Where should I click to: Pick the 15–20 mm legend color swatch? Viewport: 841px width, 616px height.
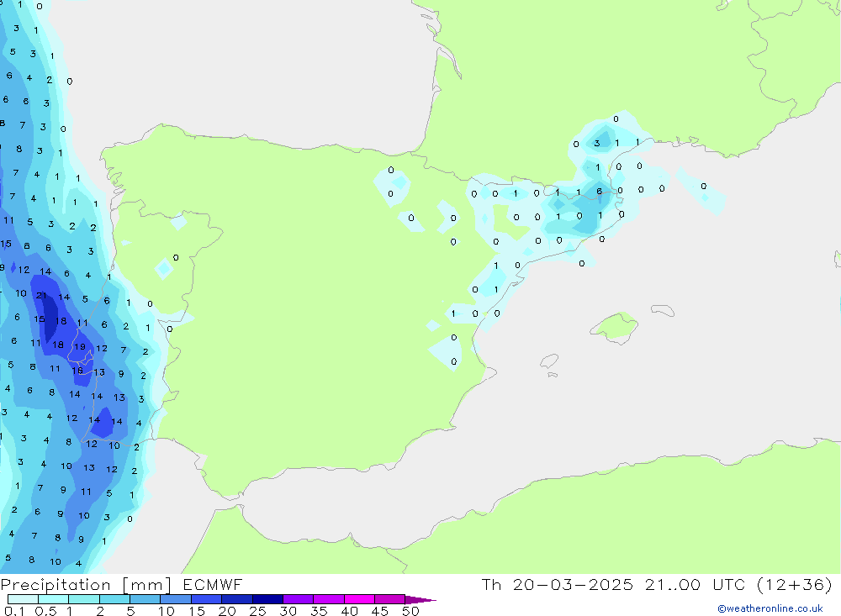click(x=207, y=599)
